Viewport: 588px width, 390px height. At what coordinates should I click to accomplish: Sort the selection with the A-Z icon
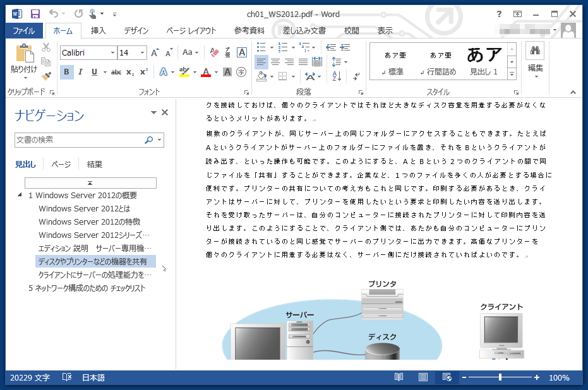coord(337,76)
